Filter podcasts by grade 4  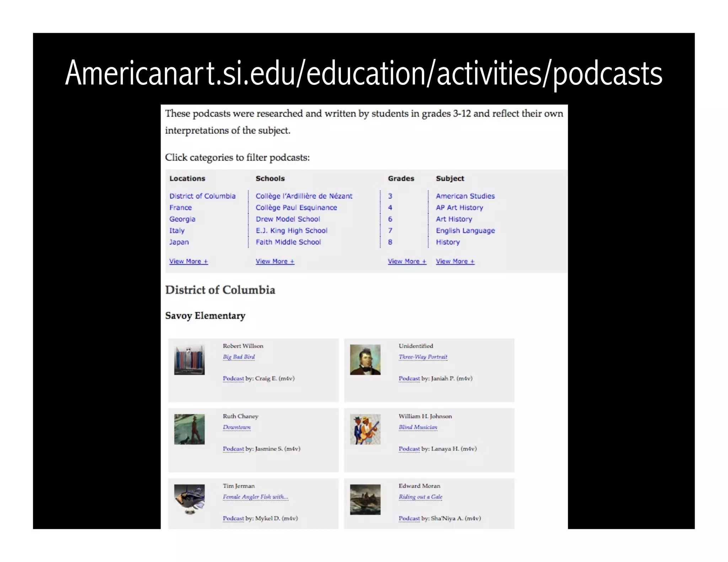pyautogui.click(x=390, y=207)
